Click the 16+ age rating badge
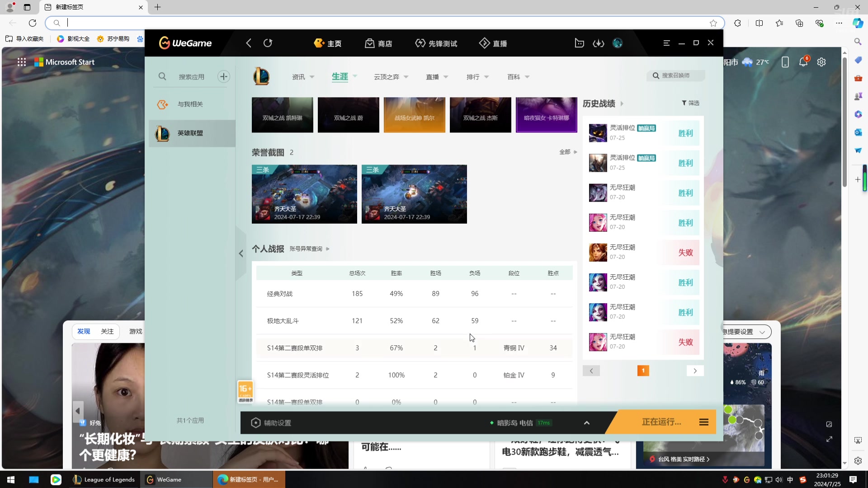Screen dimensions: 868x488 [245, 392]
